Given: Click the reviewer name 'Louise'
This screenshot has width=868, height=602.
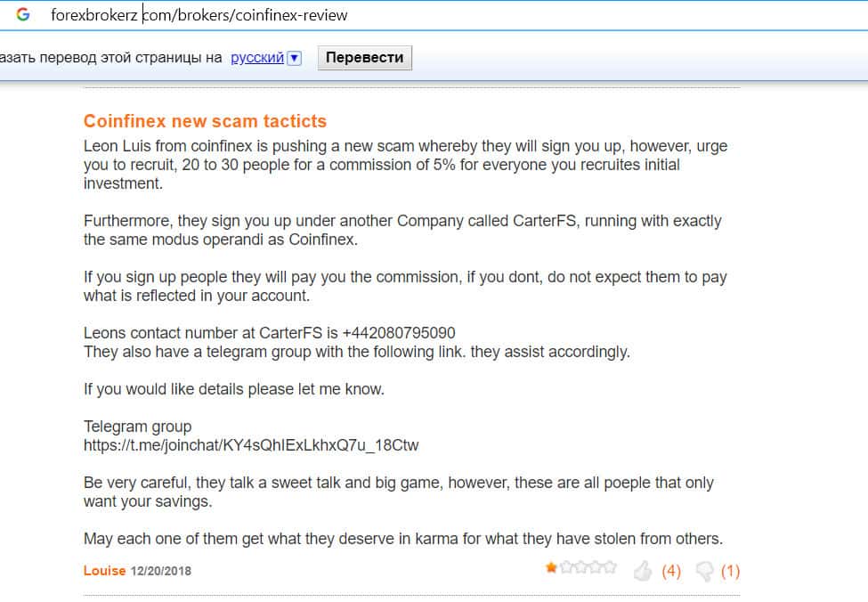Looking at the screenshot, I should (104, 570).
